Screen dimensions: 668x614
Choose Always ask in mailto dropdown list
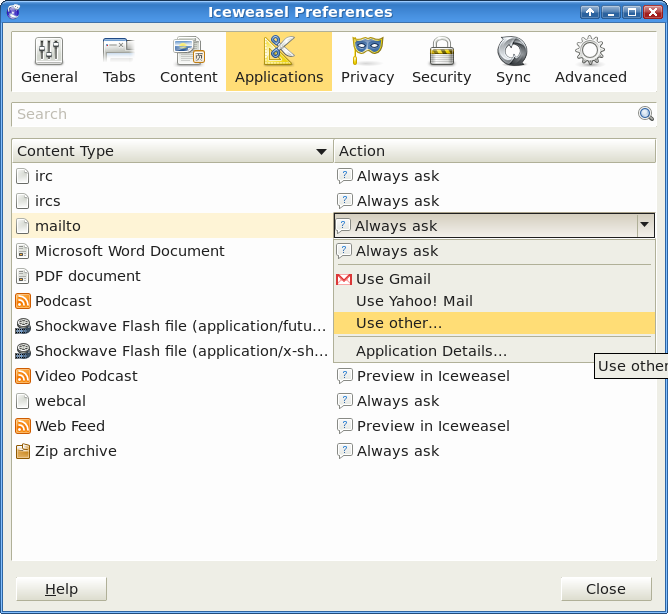click(x=494, y=251)
